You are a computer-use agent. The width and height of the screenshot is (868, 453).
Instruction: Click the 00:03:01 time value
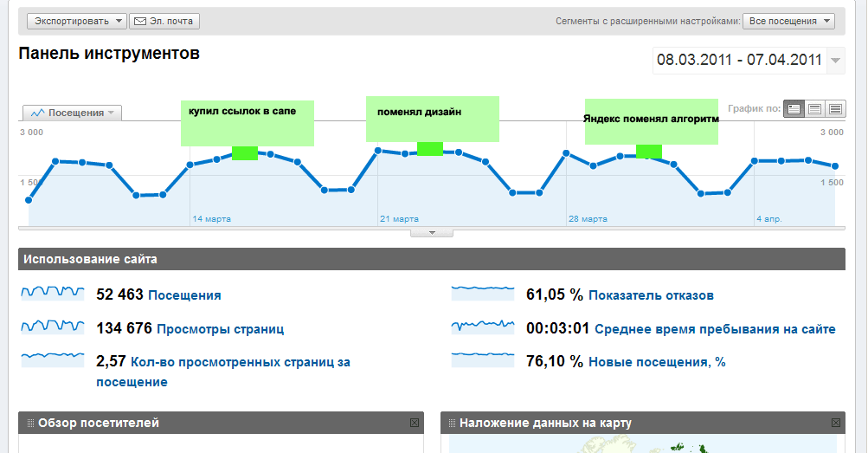point(557,328)
